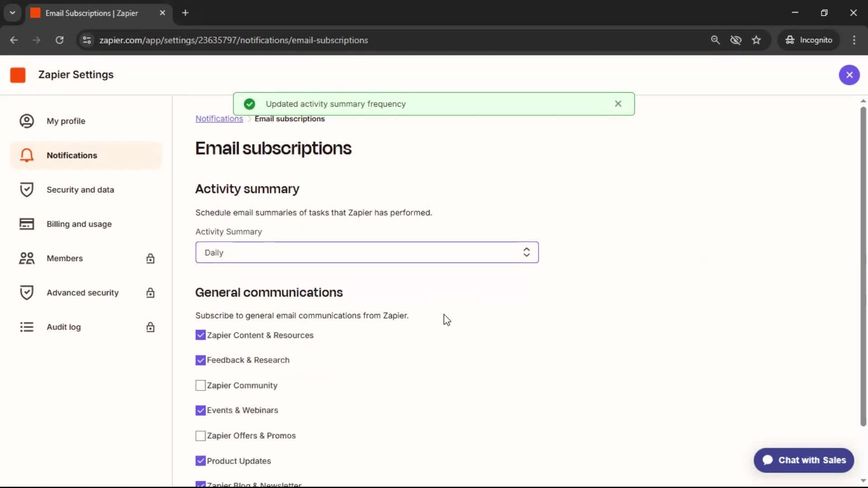Click the Zapier orange logo icon
Image resolution: width=868 pixels, height=488 pixels.
pyautogui.click(x=18, y=75)
